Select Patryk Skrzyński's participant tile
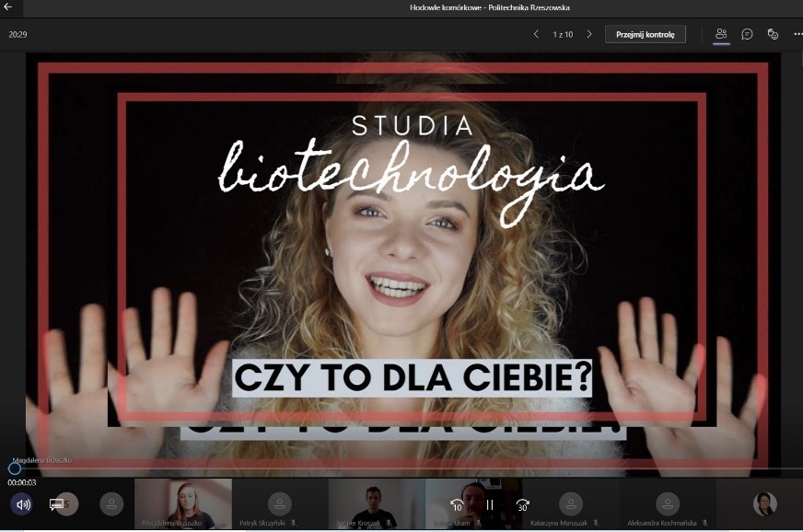 (x=280, y=503)
